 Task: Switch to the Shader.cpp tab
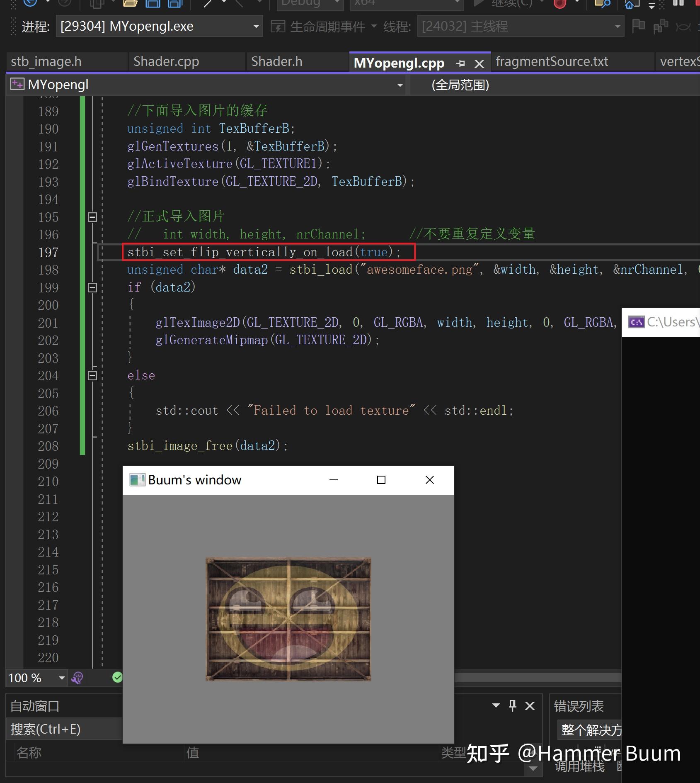pyautogui.click(x=167, y=61)
